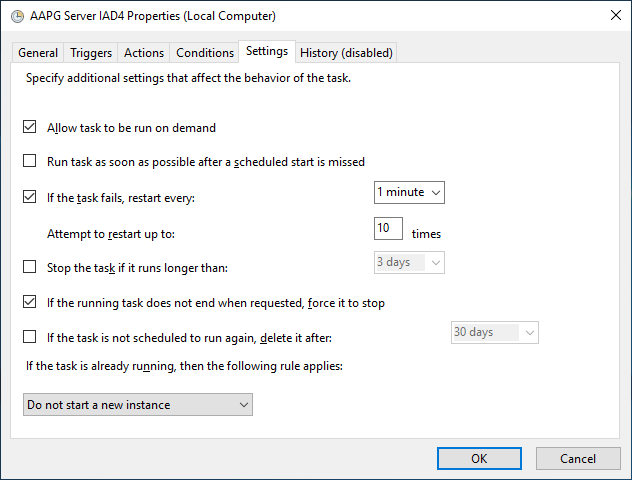Select the Conditions tab

[x=205, y=53]
